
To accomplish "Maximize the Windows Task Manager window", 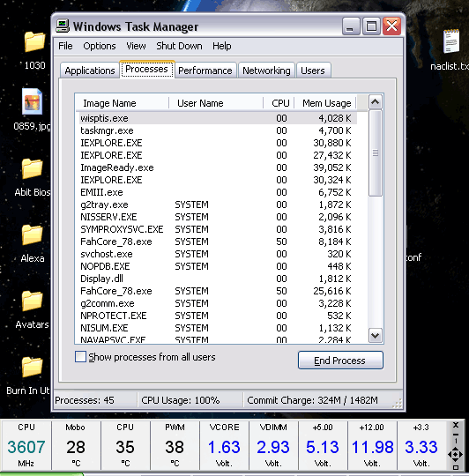I will (x=371, y=26).
